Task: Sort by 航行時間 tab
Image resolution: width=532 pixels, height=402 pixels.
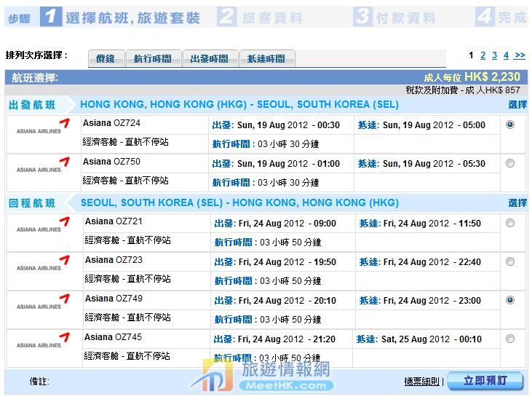Action: [152, 59]
